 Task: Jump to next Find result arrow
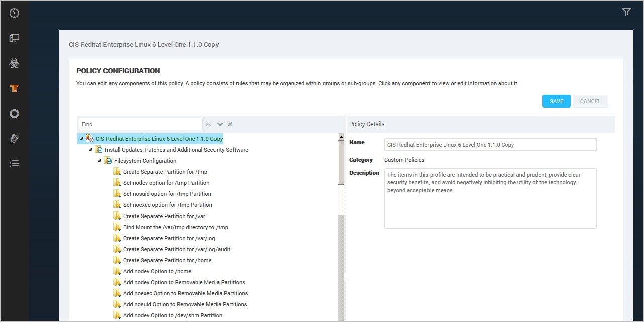coord(220,124)
